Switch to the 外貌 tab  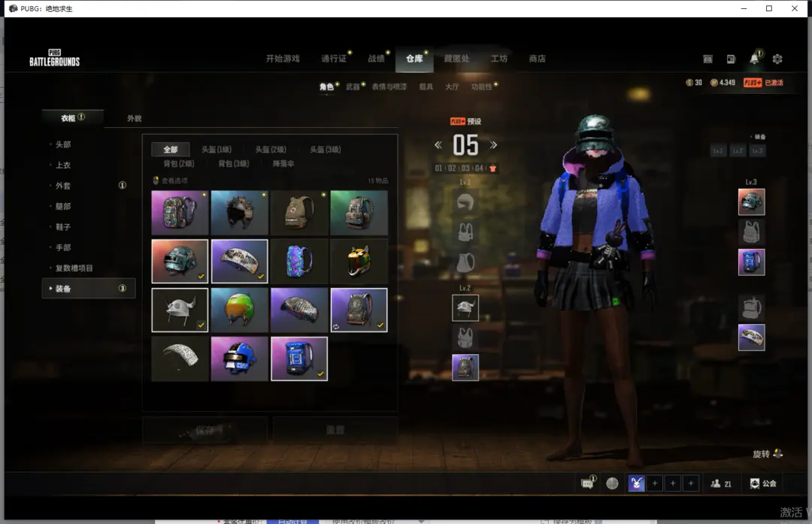click(x=134, y=119)
